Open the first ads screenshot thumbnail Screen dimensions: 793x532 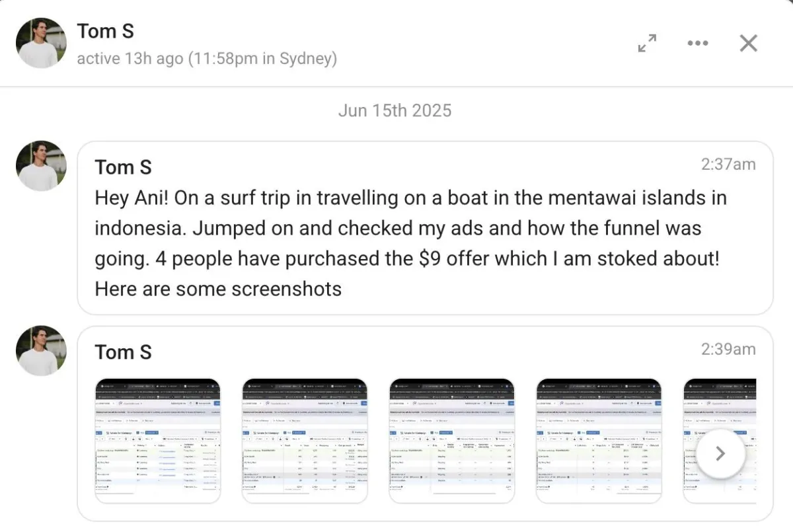(158, 441)
